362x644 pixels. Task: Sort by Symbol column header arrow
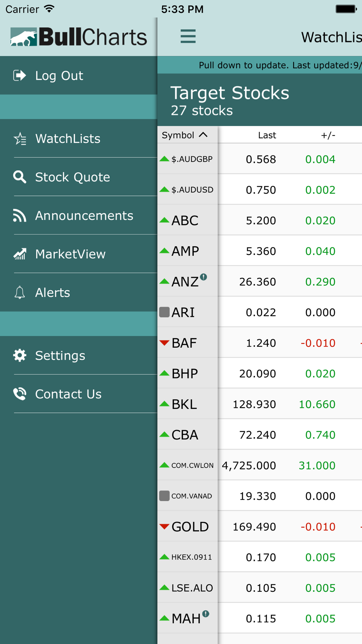(203, 135)
